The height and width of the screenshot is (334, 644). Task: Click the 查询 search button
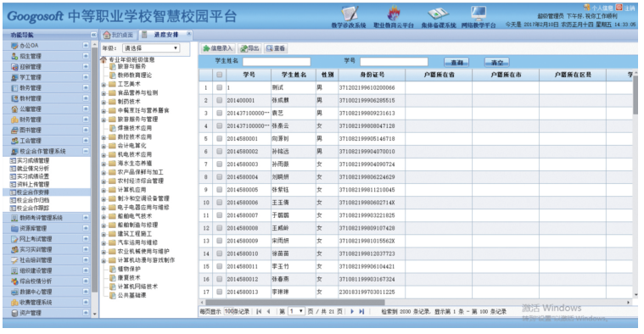pos(456,63)
